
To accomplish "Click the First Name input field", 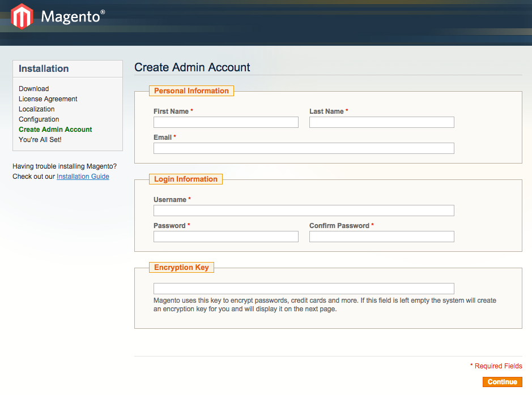I will click(226, 122).
